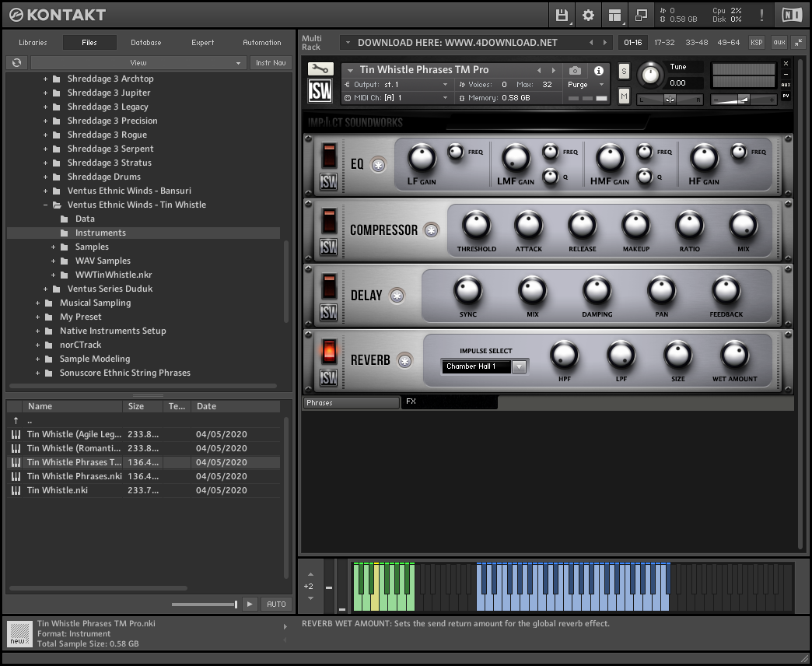Click the Reverb Wet Amount knob
Viewport: 812px width, 666px height.
coord(734,356)
